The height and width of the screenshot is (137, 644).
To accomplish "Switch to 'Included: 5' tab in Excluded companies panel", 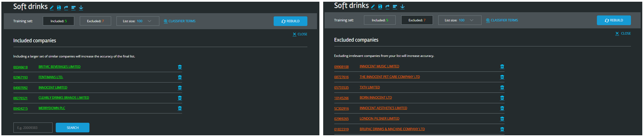I will tap(380, 20).
